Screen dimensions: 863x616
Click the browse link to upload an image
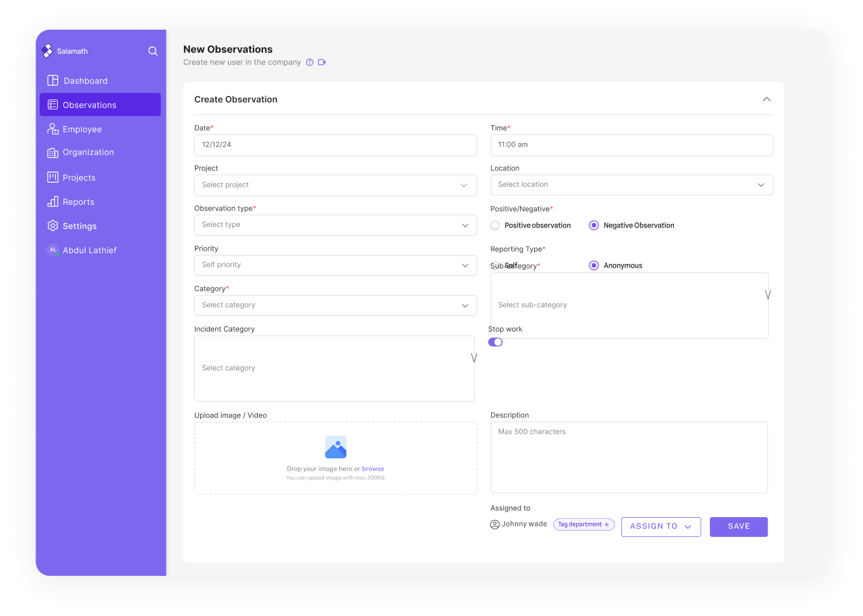(x=373, y=468)
